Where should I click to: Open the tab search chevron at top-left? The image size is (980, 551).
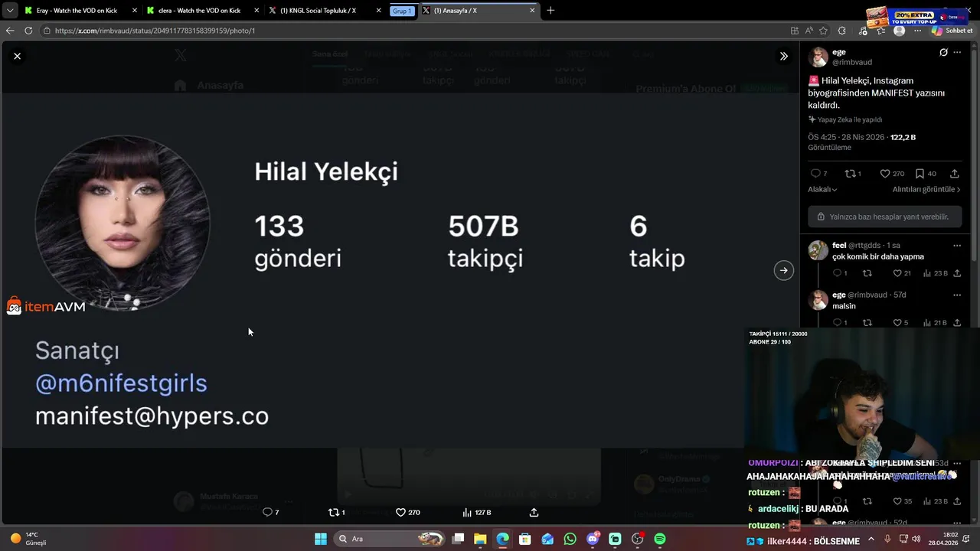(x=9, y=11)
